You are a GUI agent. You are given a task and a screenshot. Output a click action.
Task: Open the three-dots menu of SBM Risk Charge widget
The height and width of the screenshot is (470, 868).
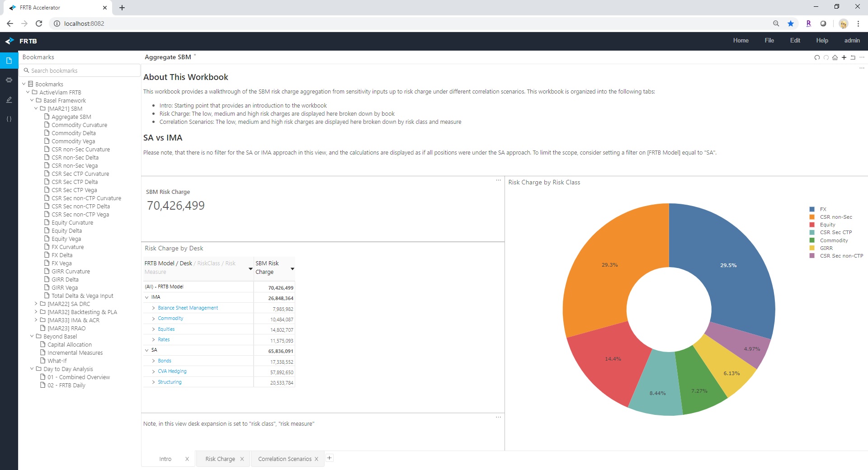click(x=498, y=180)
